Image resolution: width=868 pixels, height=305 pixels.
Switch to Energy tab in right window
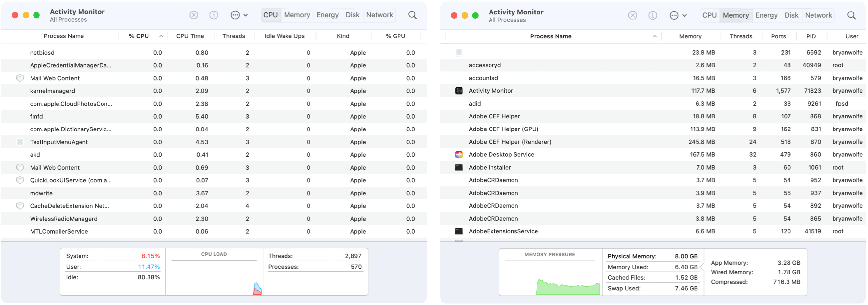766,15
